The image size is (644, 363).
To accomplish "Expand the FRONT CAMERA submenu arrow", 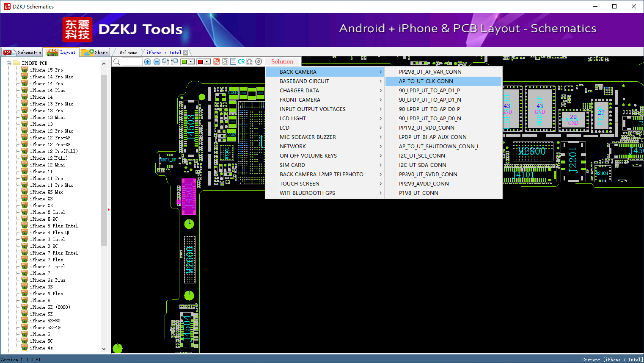I will tap(380, 100).
